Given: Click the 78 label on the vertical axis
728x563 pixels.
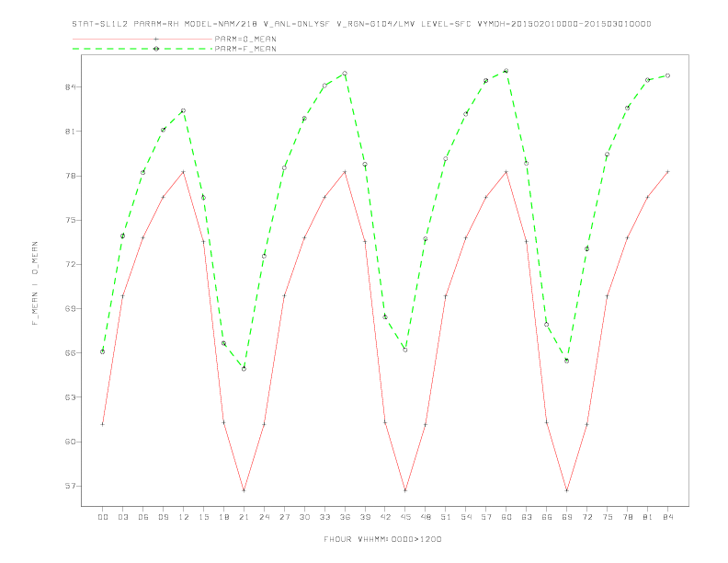Looking at the screenshot, I should (70, 176).
